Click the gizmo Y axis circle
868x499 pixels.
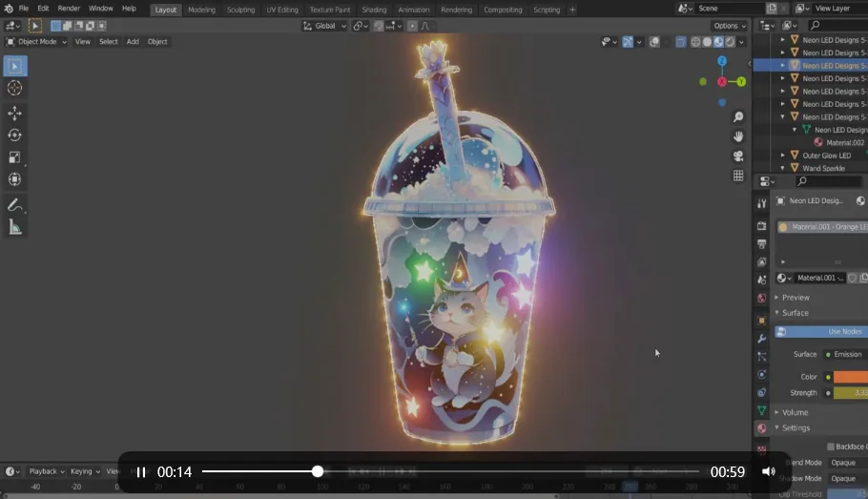tap(741, 82)
